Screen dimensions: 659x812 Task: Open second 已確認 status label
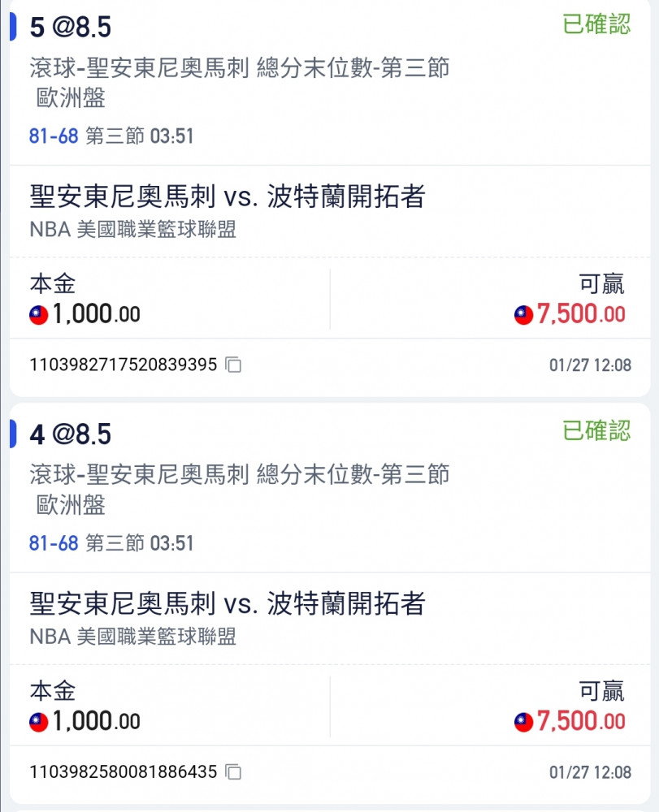pos(596,431)
